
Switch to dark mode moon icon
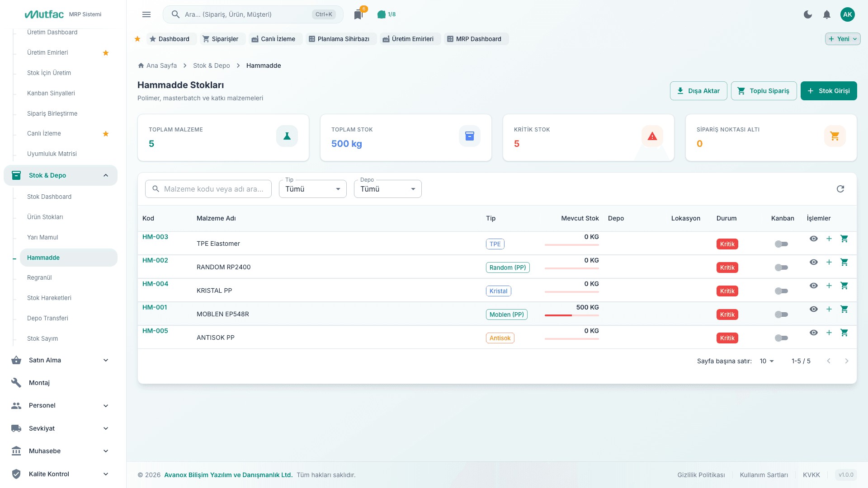(x=808, y=14)
